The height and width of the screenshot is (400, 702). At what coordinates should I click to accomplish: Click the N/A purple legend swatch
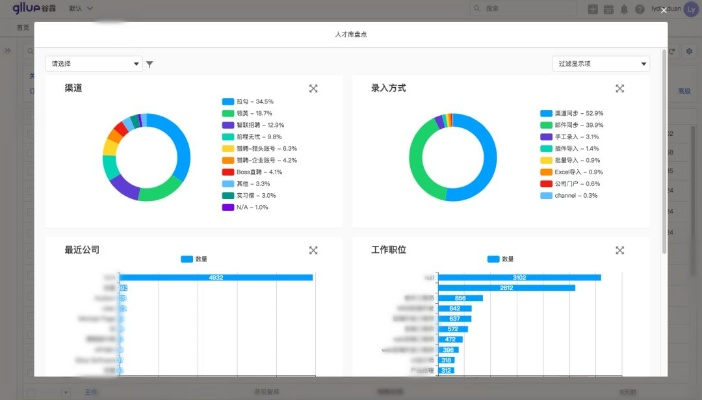[x=228, y=207]
